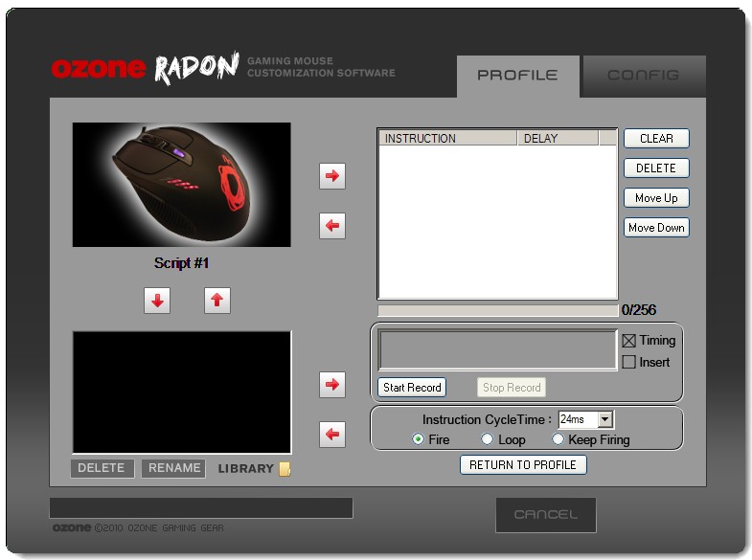Select the Loop radio option
This screenshot has width=752, height=560.
point(487,439)
